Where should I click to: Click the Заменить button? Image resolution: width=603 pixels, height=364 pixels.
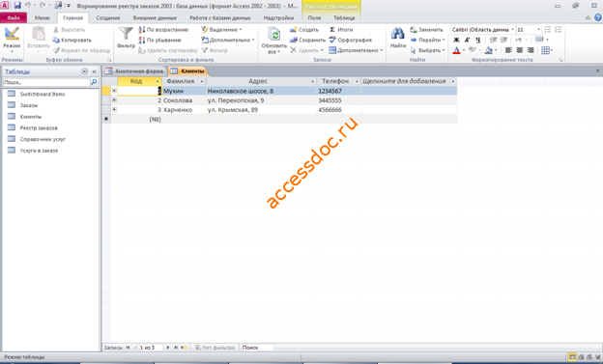[426, 30]
